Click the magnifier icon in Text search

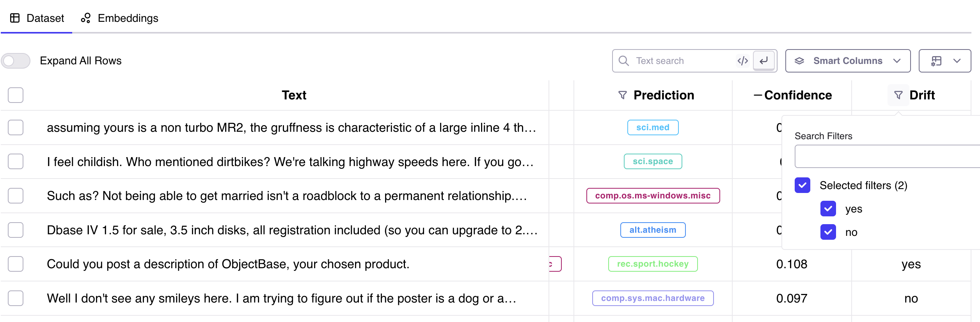[623, 61]
